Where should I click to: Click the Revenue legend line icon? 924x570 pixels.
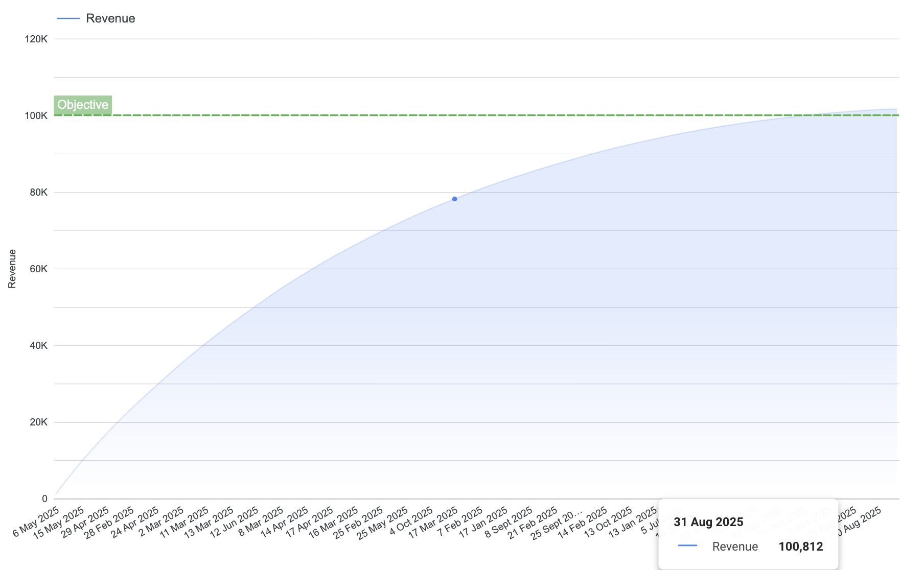[x=69, y=18]
